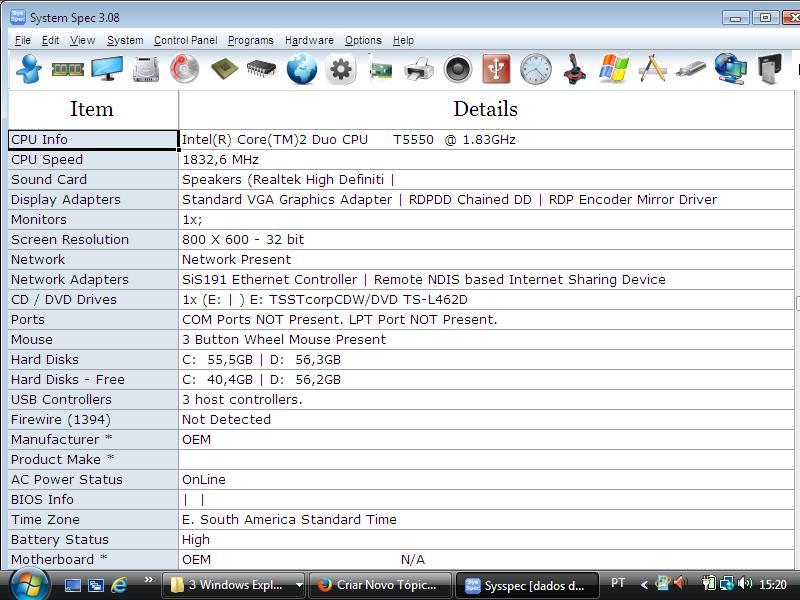Open the hard disk drive icon
The width and height of the screenshot is (800, 600).
(x=146, y=69)
